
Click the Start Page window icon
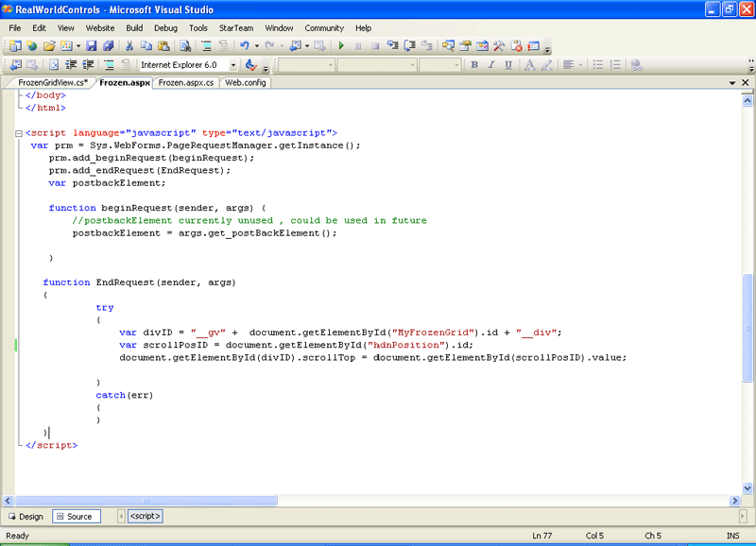pos(533,46)
